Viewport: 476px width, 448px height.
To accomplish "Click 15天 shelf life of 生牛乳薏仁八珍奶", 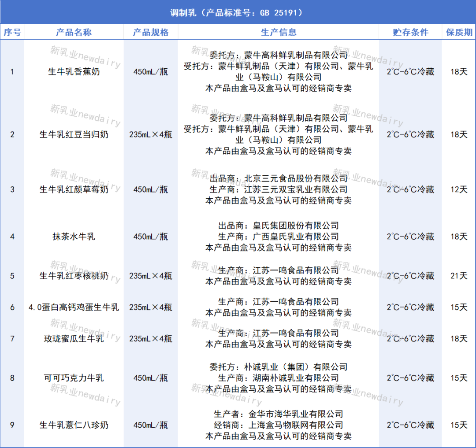I will [459, 425].
